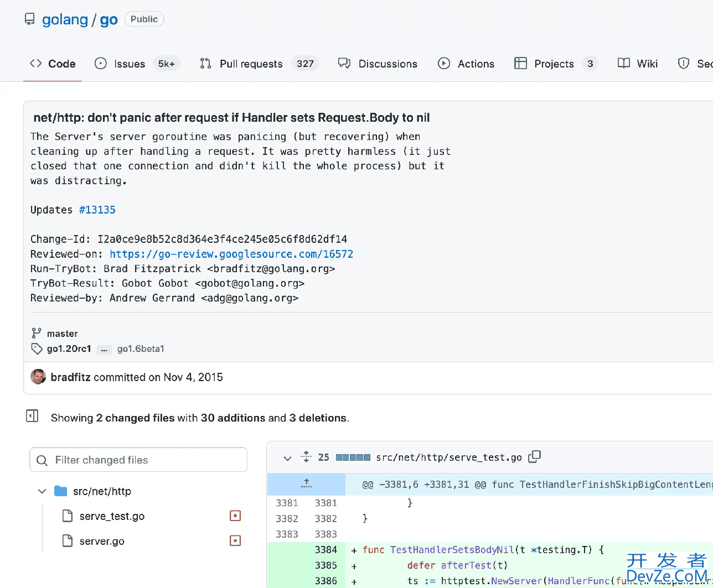Select serve_test.go in the file tree
Screen dimensions: 713x588
click(112, 516)
